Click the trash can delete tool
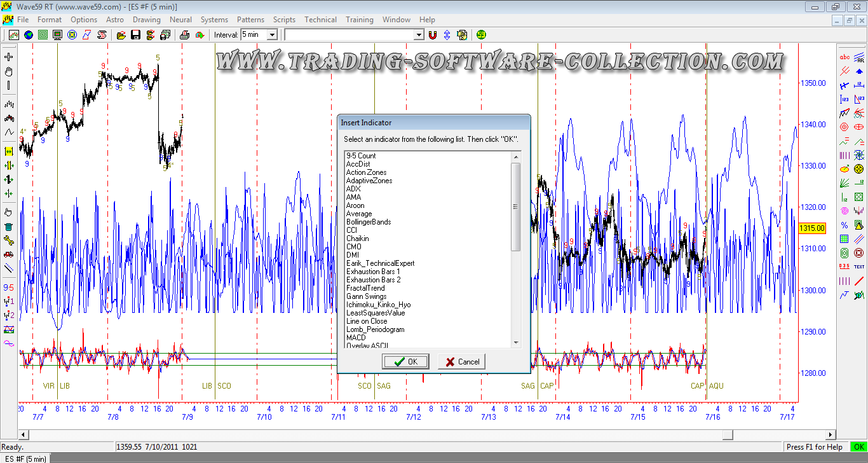868x463 pixels. click(x=9, y=226)
